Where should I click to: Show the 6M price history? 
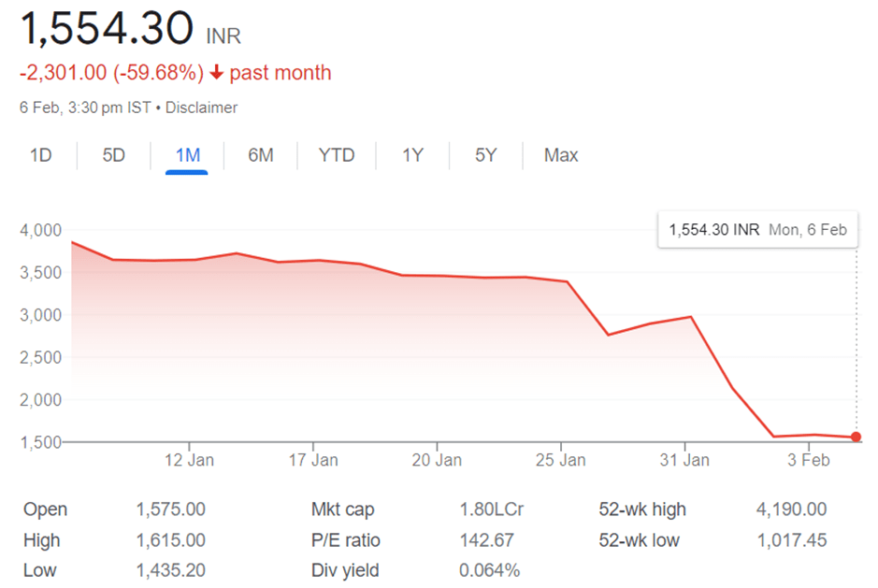[261, 155]
